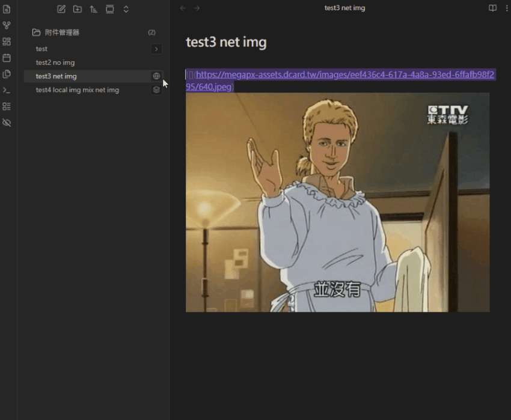Select the test3 net img note

93,76
